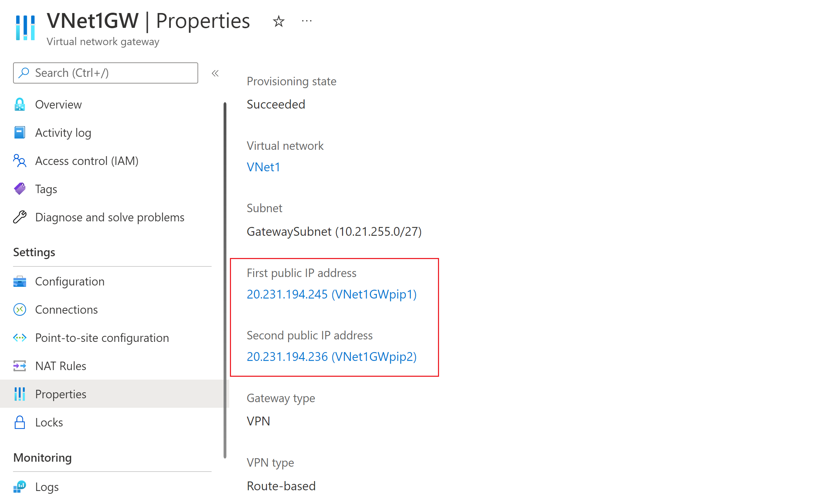Click the Overview lock icon
The image size is (816, 504).
[20, 105]
